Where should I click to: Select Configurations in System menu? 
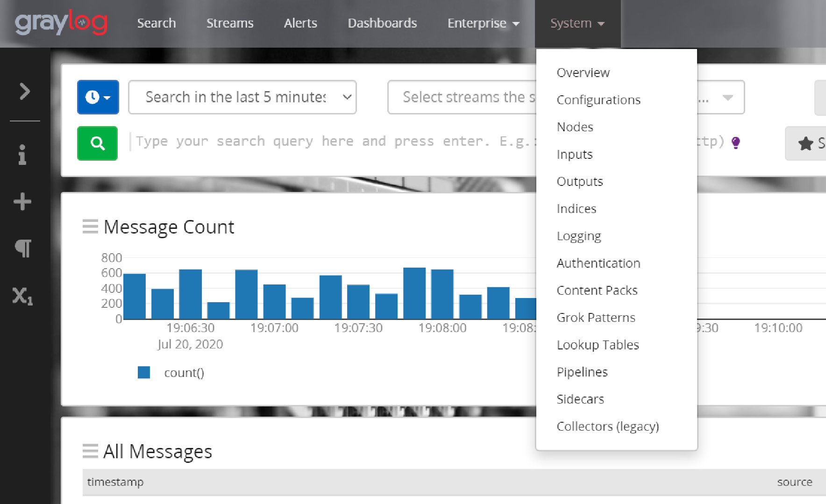(x=598, y=100)
